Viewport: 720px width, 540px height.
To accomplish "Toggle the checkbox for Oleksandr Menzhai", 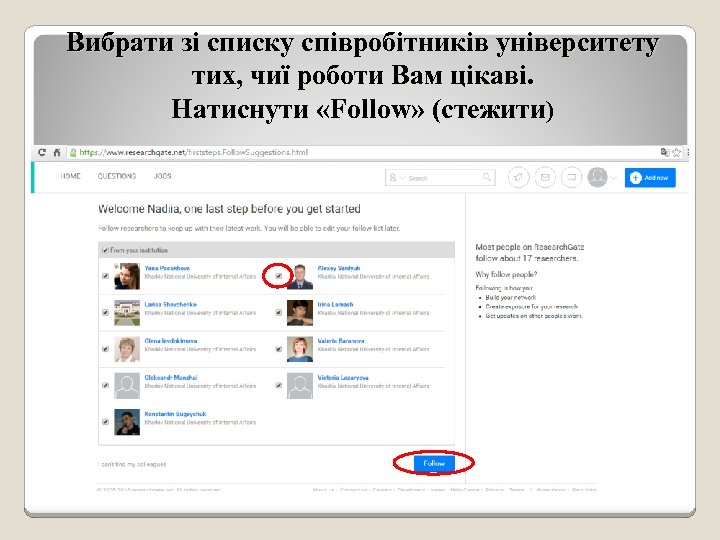I will [105, 385].
